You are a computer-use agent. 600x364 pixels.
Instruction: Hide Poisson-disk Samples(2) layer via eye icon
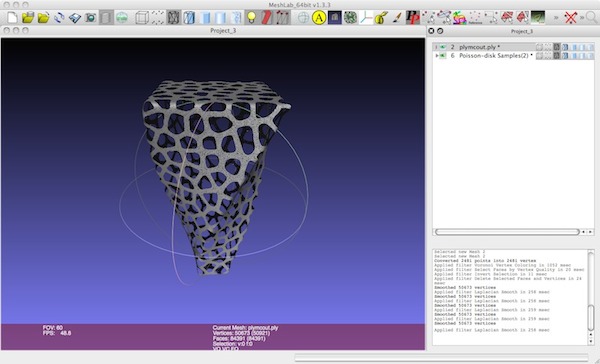point(443,55)
